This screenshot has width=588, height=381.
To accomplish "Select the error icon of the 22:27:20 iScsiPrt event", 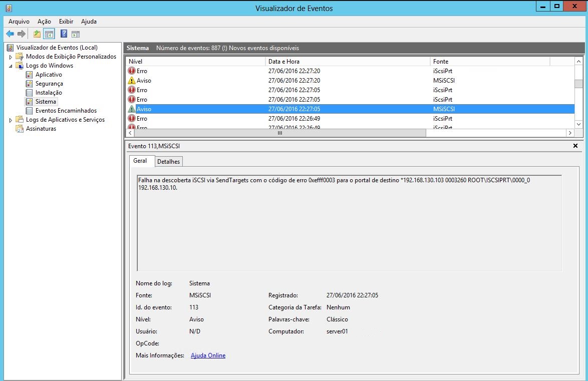I will [132, 71].
